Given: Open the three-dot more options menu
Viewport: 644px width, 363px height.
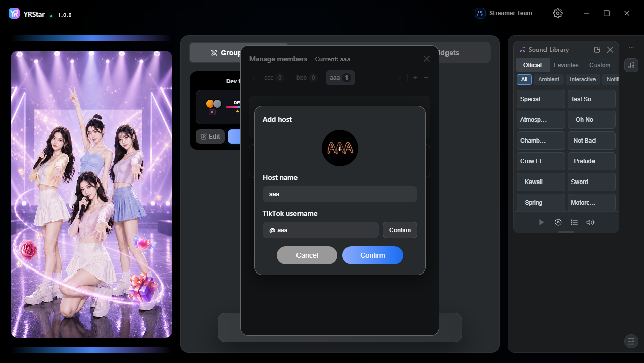Looking at the screenshot, I should pos(631,47).
